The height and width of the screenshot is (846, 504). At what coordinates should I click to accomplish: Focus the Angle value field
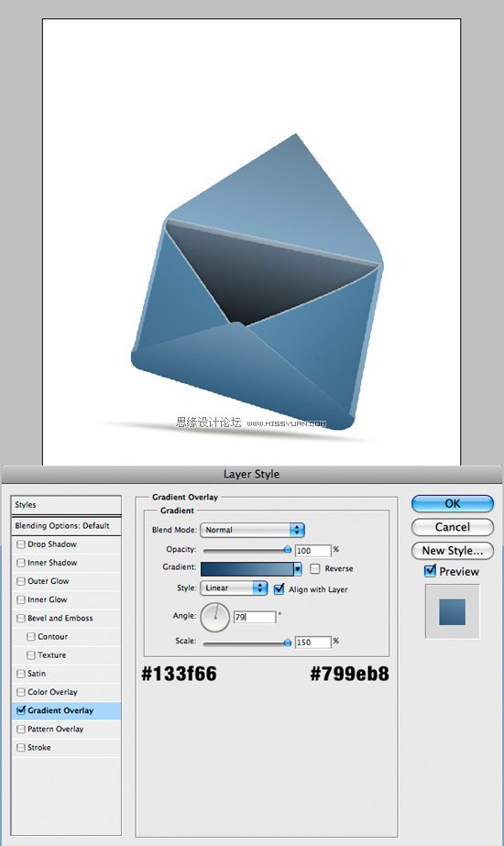pos(255,617)
